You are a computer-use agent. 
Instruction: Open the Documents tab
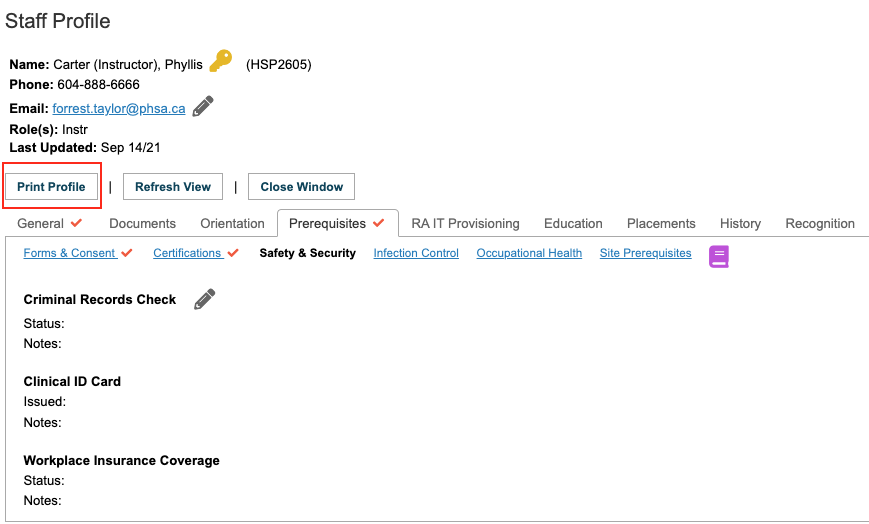[x=142, y=223]
